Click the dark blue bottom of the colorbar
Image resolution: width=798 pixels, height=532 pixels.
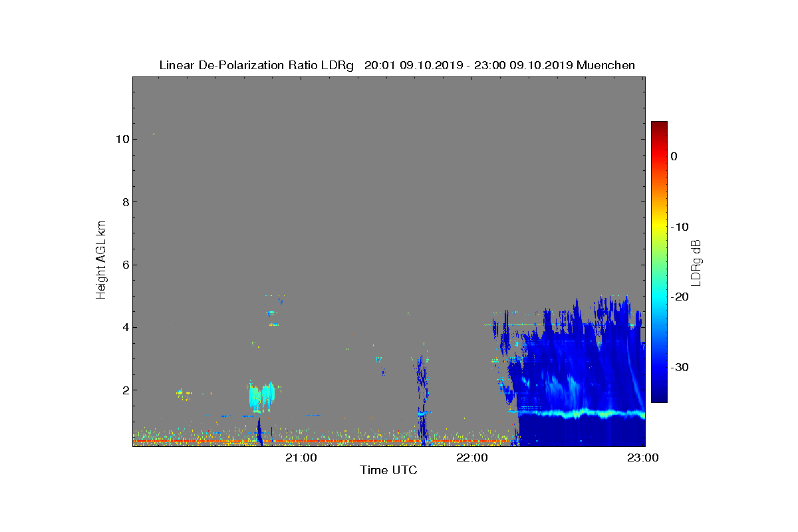(659, 397)
